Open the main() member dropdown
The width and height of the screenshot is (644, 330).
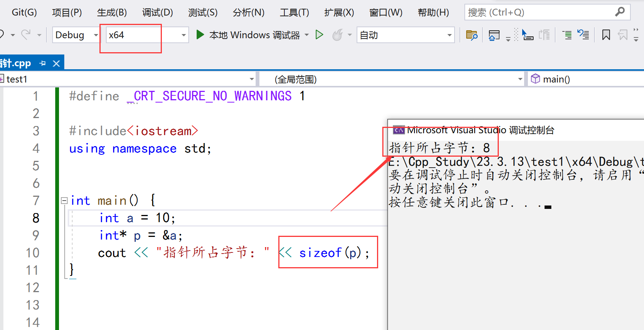pos(585,79)
